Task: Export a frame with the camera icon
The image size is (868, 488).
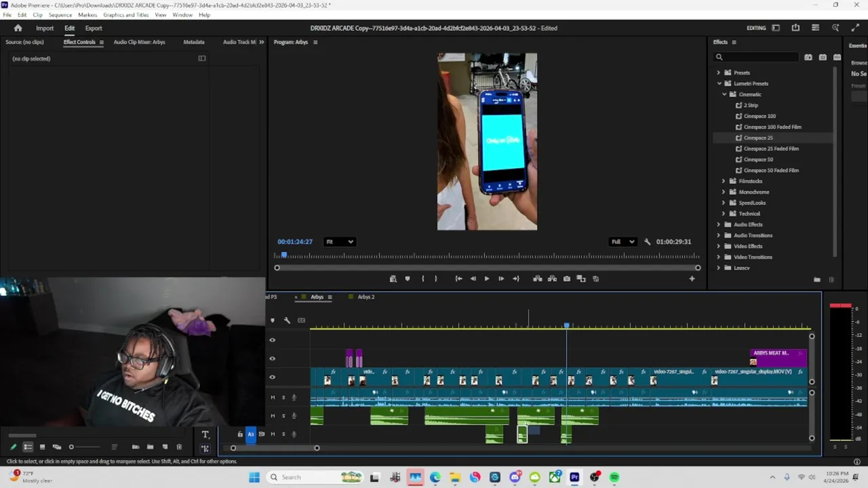Action: click(567, 279)
